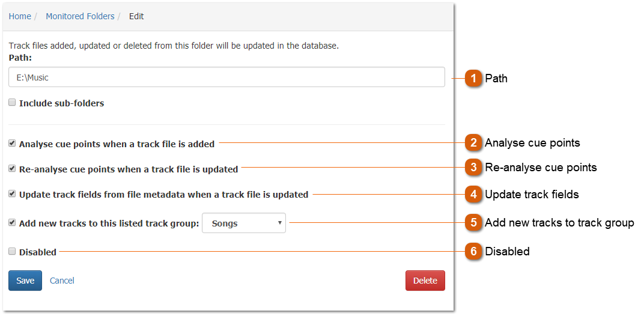Click callout badge 5 for Add new tracks

(474, 223)
